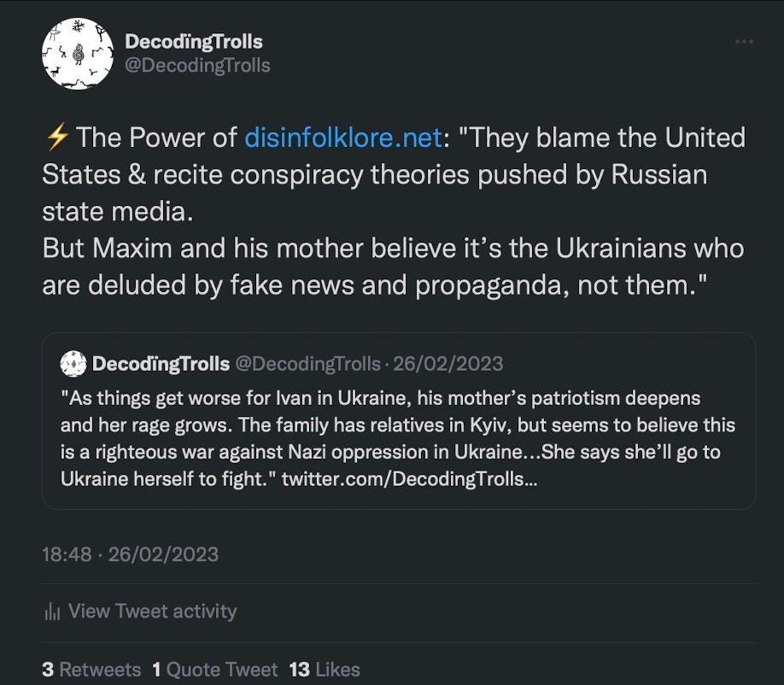784x685 pixels.
Task: Click the 18:48 timestamp link
Action: (x=66, y=554)
